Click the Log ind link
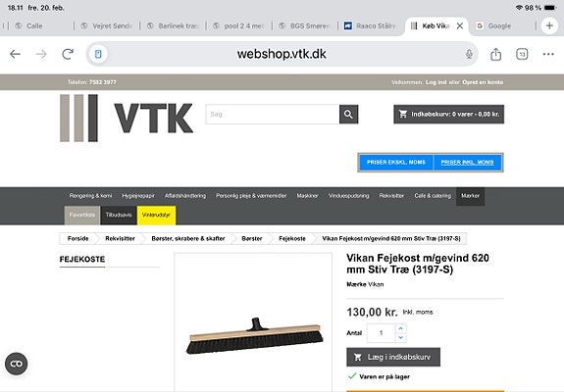The image size is (564, 392). [x=436, y=82]
